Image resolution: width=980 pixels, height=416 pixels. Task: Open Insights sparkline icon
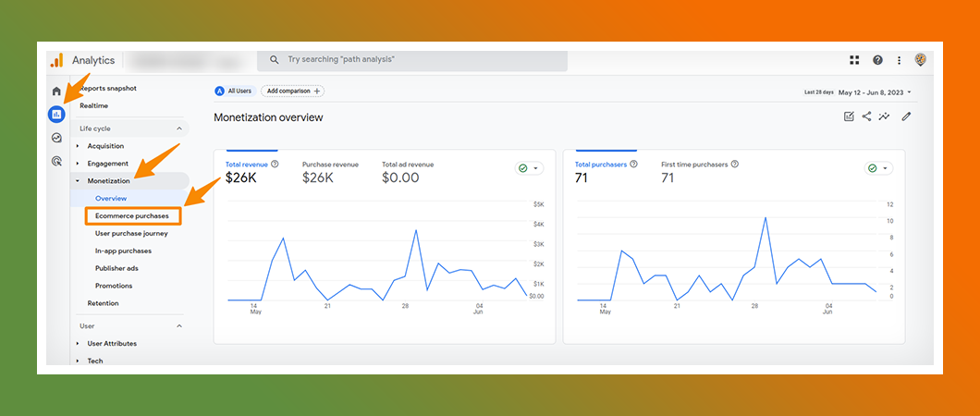point(885,116)
